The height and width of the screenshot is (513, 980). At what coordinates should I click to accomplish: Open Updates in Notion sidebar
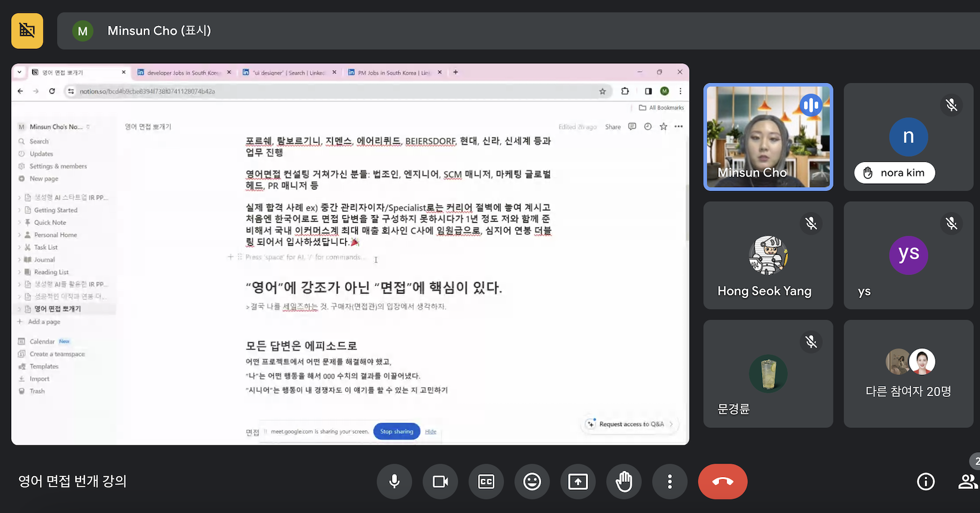[41, 154]
